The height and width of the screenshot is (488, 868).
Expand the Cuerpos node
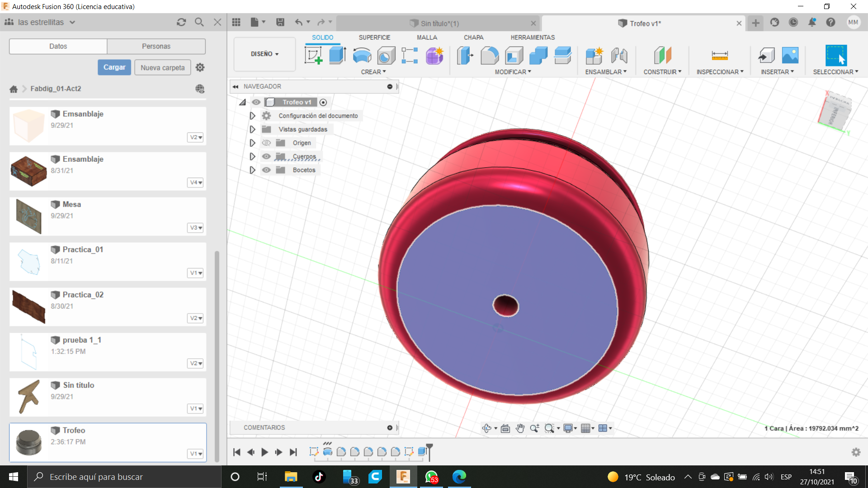click(252, 156)
